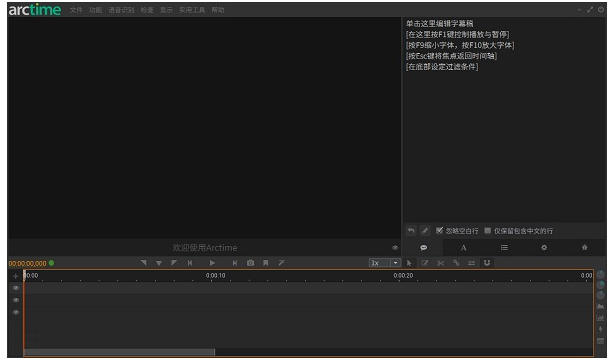The height and width of the screenshot is (362, 616).
Task: Take a snapshot with the camera icon
Action: tap(250, 263)
